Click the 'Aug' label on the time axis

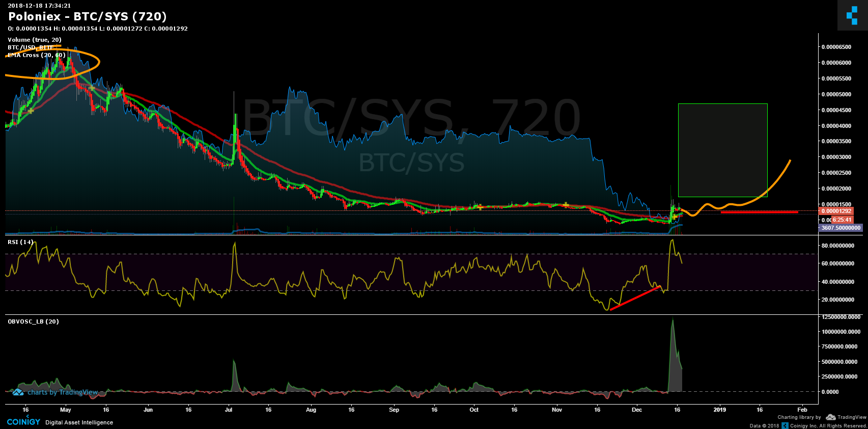point(311,410)
